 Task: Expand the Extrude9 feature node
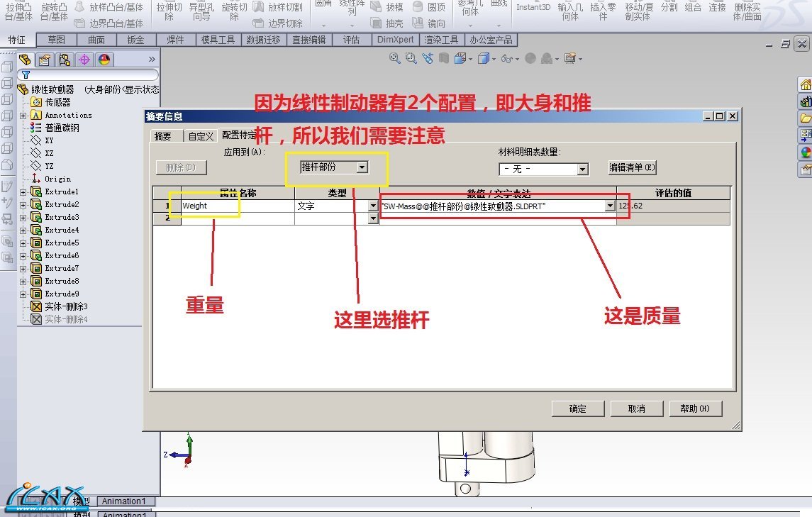coord(23,294)
